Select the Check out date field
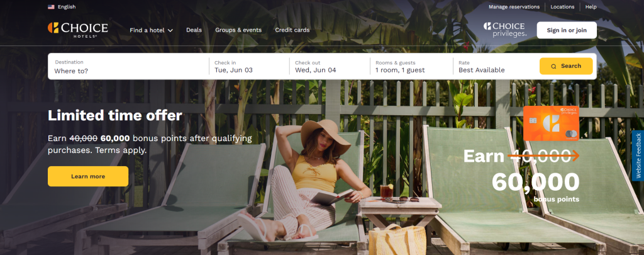This screenshot has width=644, height=255. (x=330, y=66)
